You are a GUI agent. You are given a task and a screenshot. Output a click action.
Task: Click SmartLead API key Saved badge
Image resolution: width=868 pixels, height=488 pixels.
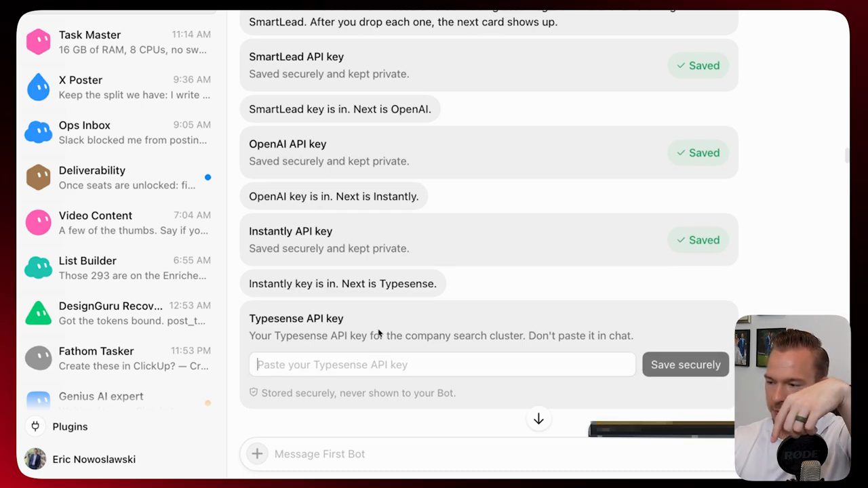(697, 66)
